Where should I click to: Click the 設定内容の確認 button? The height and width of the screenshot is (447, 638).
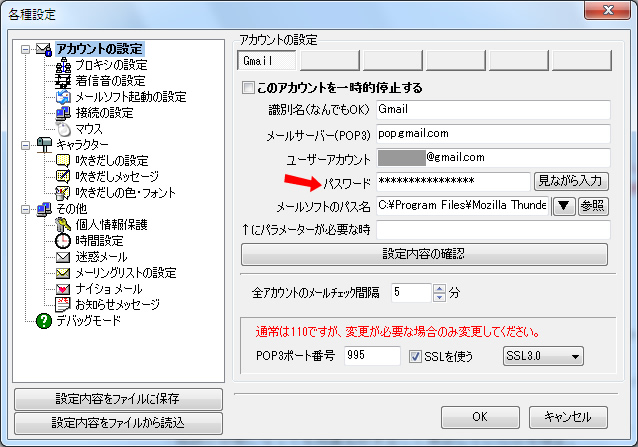(x=424, y=255)
